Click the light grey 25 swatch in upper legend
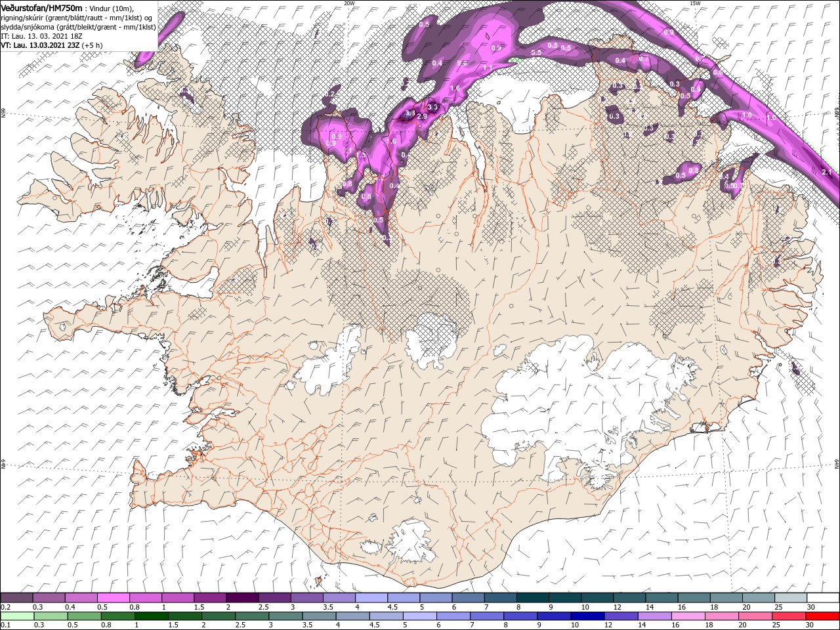Screen dimensions: 840x630 (790, 598)
